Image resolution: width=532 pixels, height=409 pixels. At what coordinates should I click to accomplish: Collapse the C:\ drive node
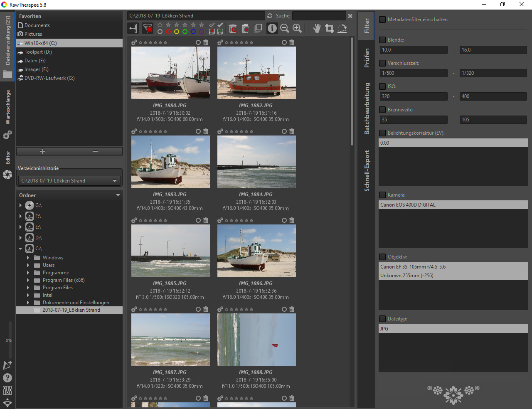click(20, 249)
